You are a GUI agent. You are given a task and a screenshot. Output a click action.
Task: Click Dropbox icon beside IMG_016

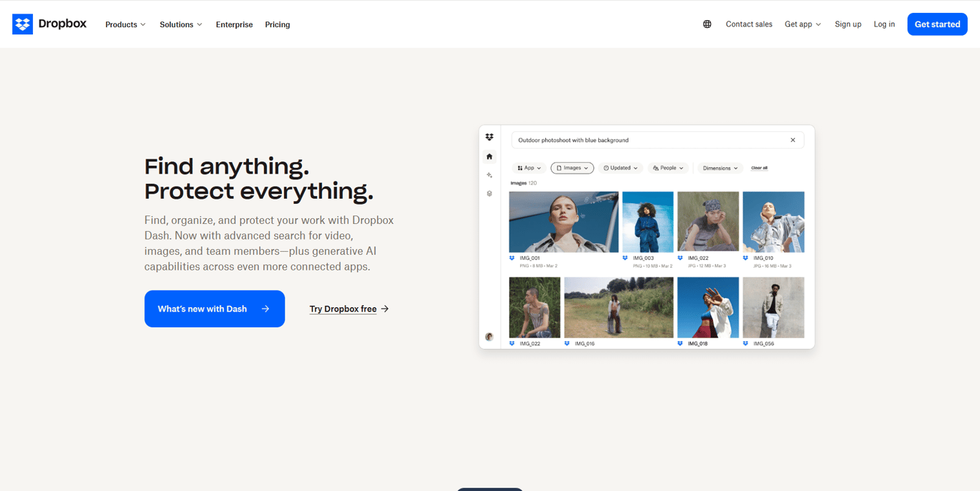click(567, 344)
